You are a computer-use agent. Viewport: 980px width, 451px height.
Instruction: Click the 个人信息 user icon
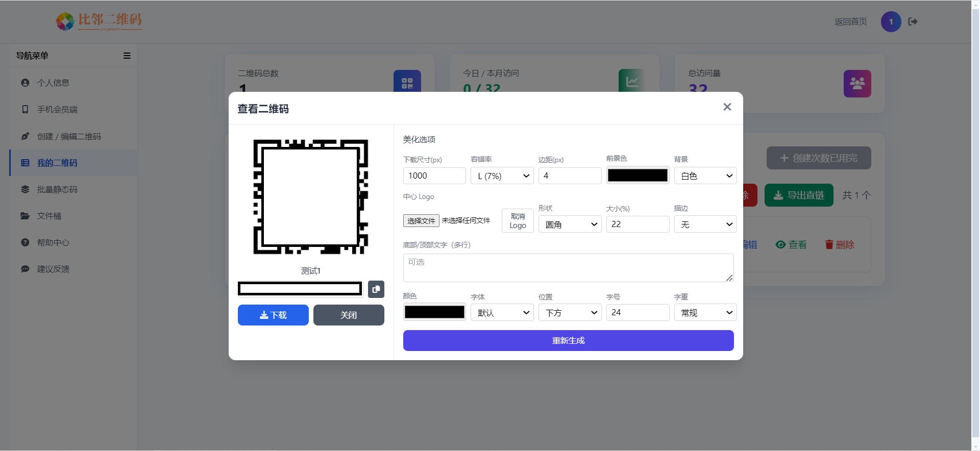(x=25, y=83)
